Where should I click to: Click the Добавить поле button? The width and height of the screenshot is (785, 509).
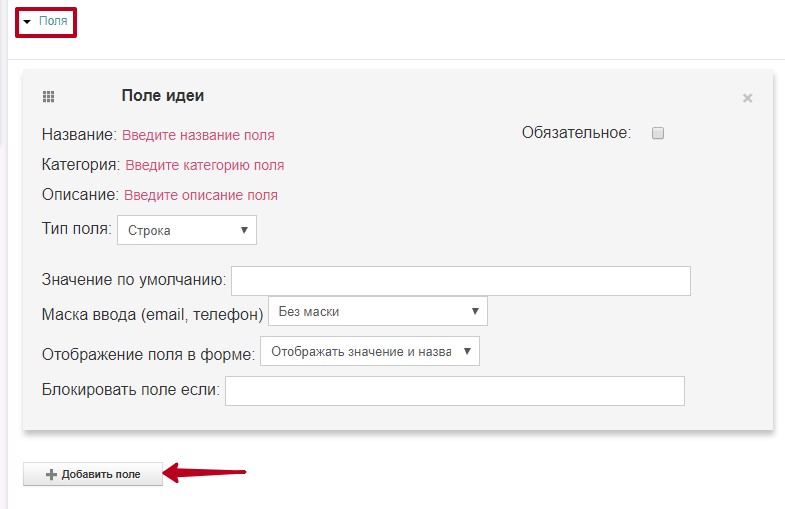(x=93, y=474)
